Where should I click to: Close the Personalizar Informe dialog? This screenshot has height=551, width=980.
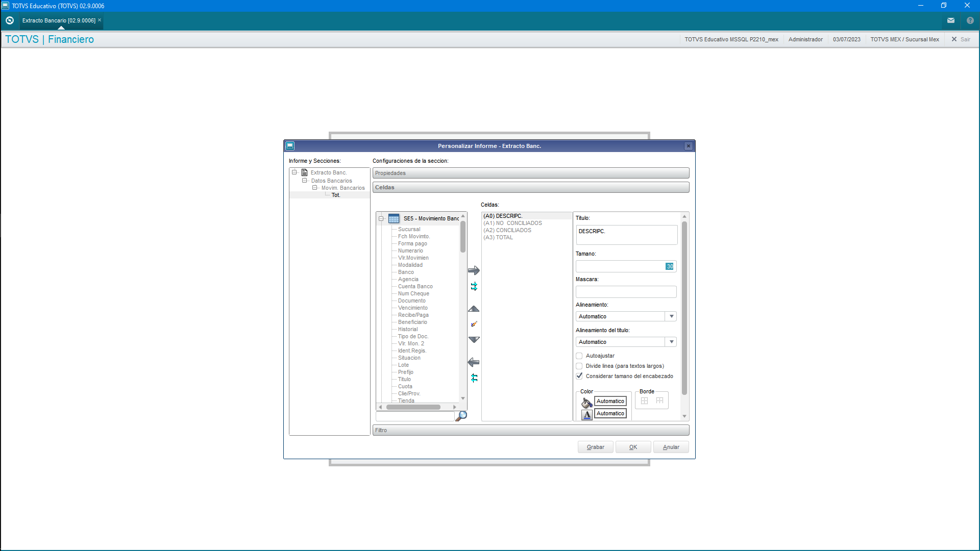[x=688, y=146]
